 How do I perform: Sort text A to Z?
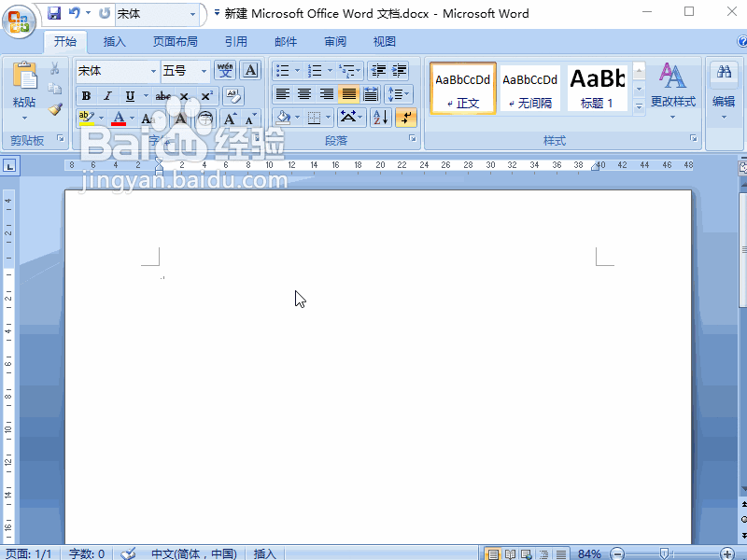[381, 118]
